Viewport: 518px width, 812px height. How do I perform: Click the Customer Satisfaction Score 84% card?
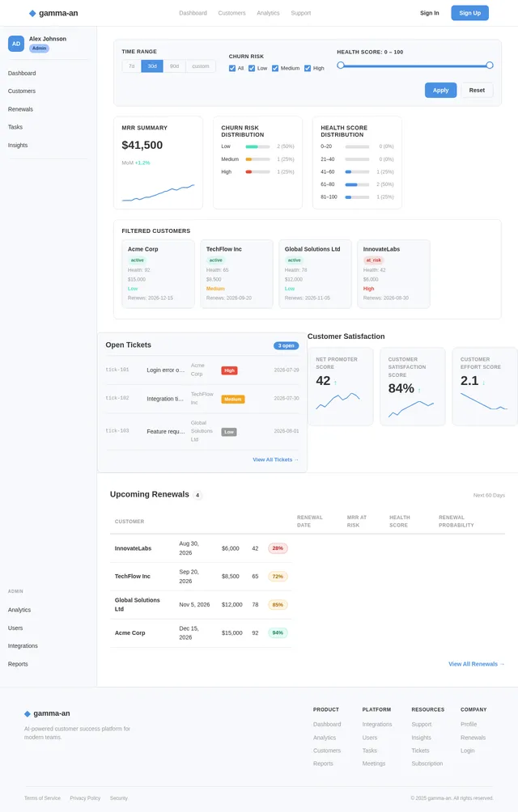pos(412,387)
